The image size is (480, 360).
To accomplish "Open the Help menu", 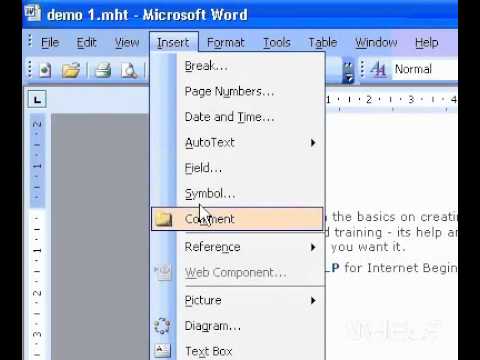I will 427,43.
